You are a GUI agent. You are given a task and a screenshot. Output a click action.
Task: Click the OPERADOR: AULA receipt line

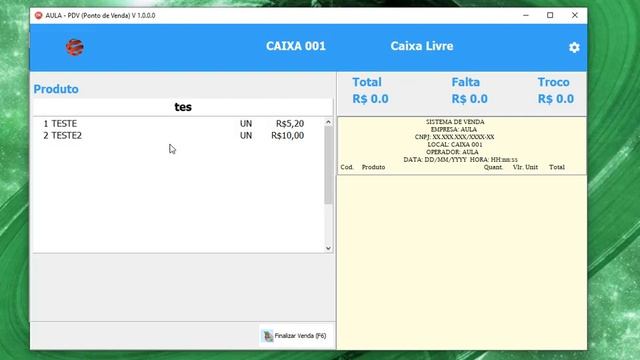(452, 152)
